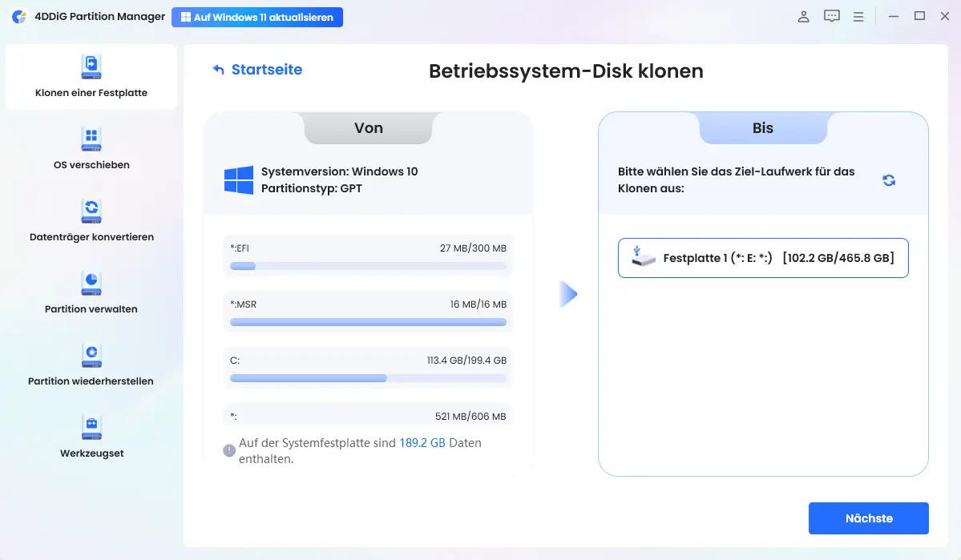Click the Systemversion: Windows 10 text
Screen dimensions: 961x560
[x=340, y=171]
